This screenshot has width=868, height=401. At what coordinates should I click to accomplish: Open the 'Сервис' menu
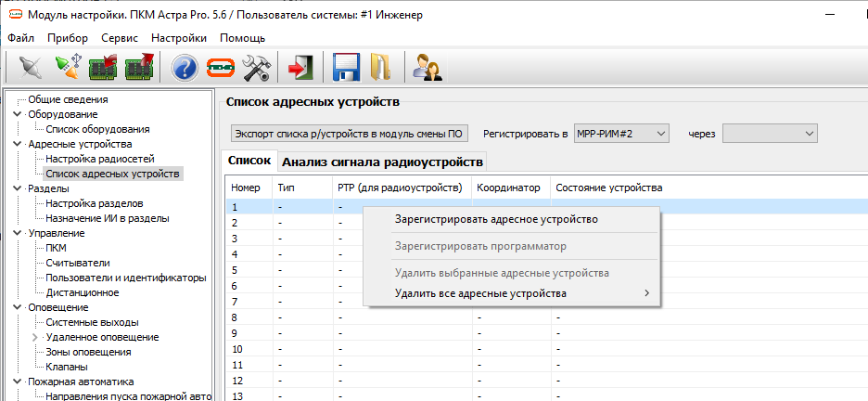pos(120,38)
